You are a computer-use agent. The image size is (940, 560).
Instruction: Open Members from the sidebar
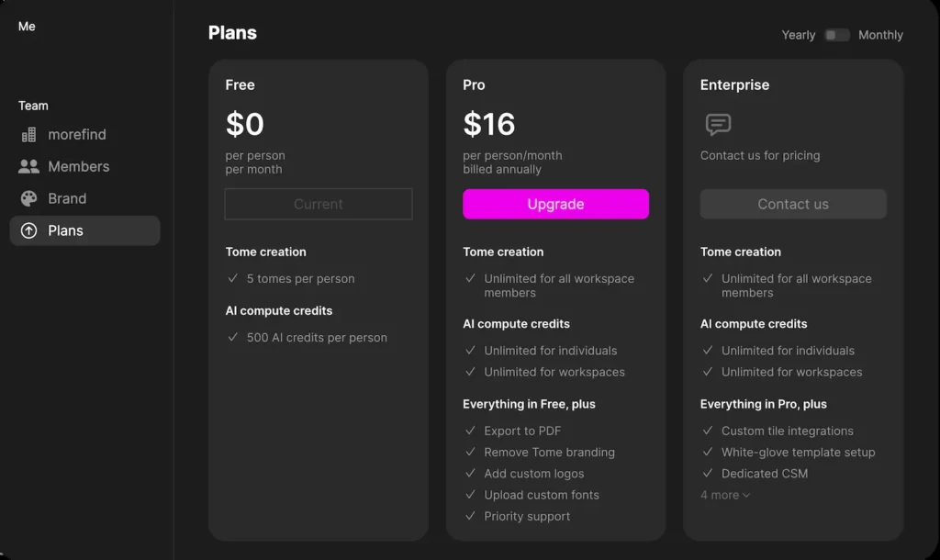78,166
